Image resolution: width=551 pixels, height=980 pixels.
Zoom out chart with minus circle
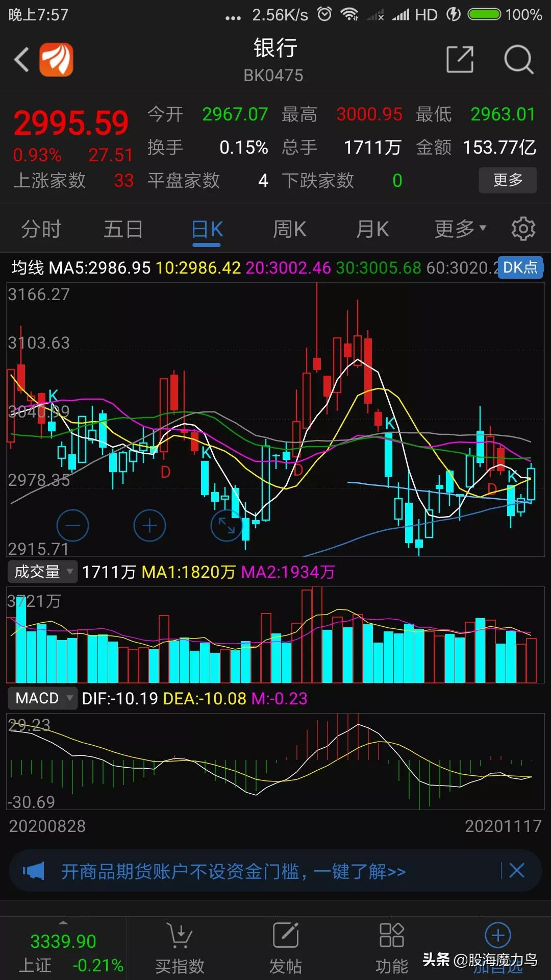pyautogui.click(x=72, y=525)
